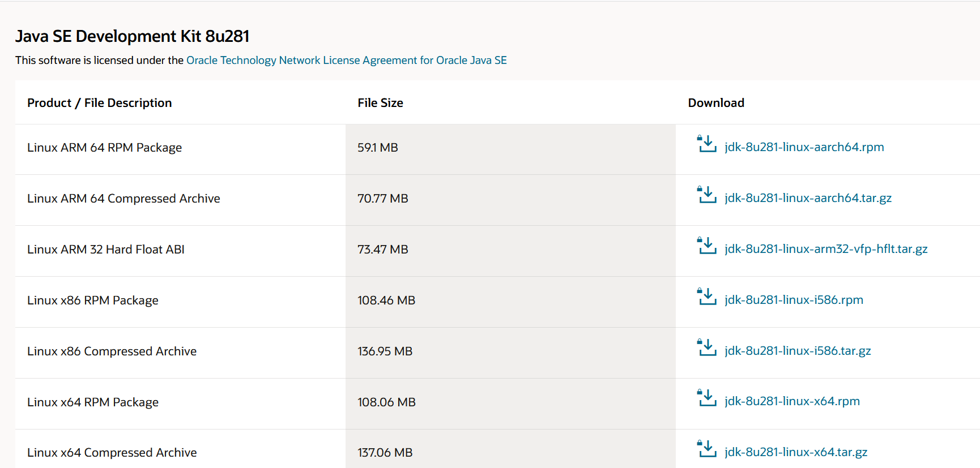Select the Linux ARM 64 RPM Package description

[x=105, y=148]
